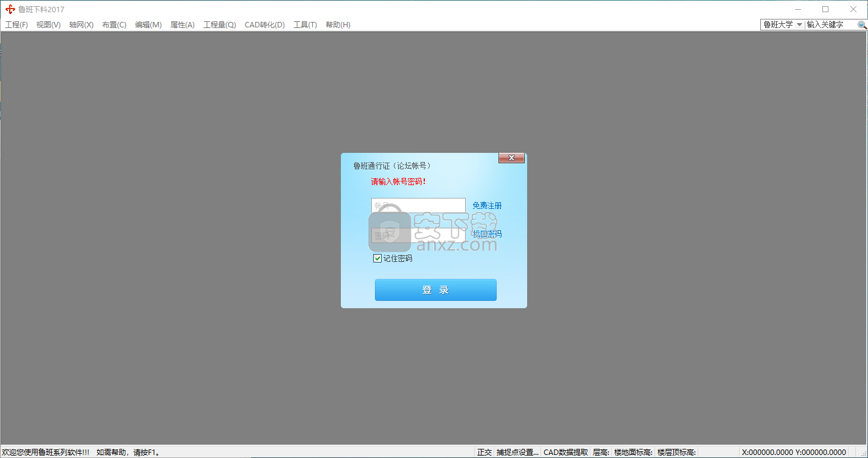Open the 工程量(Q) menu
Viewport: 868px width, 458px height.
(x=220, y=25)
